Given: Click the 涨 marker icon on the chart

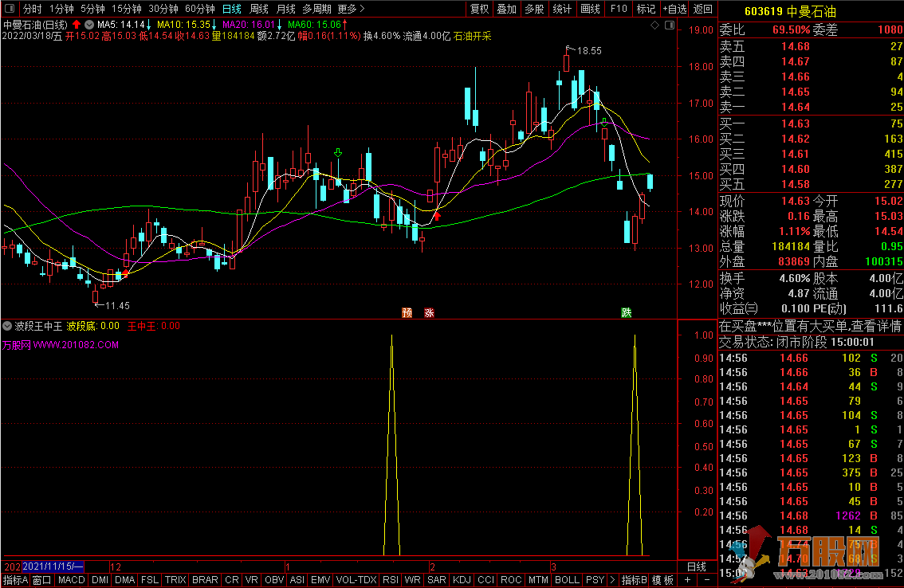Looking at the screenshot, I should click(x=429, y=312).
